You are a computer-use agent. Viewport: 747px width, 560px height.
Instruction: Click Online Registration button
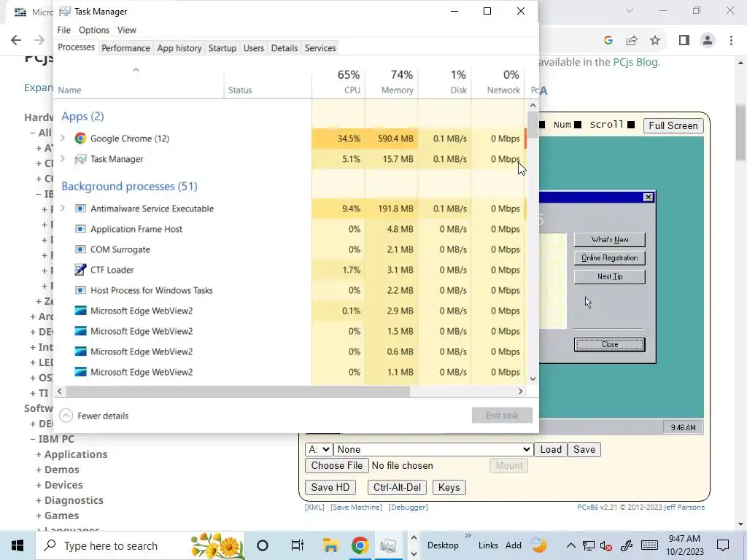click(x=610, y=257)
